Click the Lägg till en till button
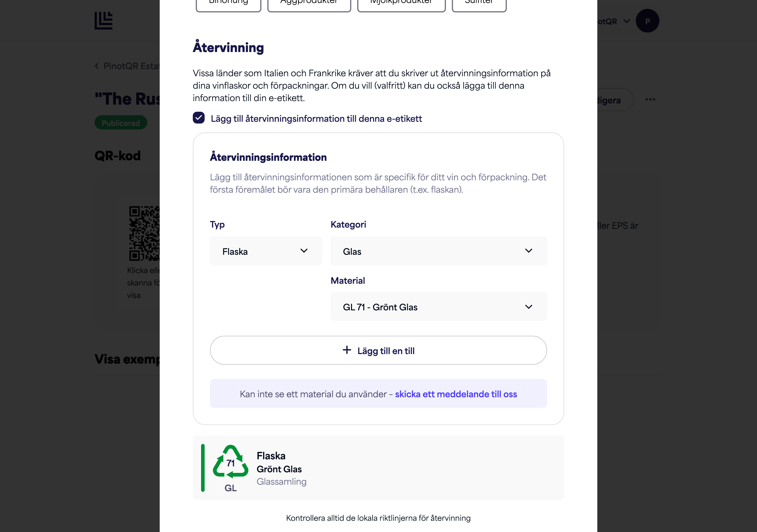This screenshot has height=532, width=757. click(x=378, y=351)
